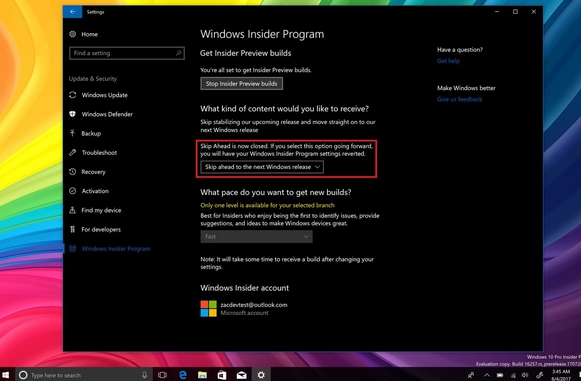Click the Troubleshoot wrench icon

pos(73,153)
